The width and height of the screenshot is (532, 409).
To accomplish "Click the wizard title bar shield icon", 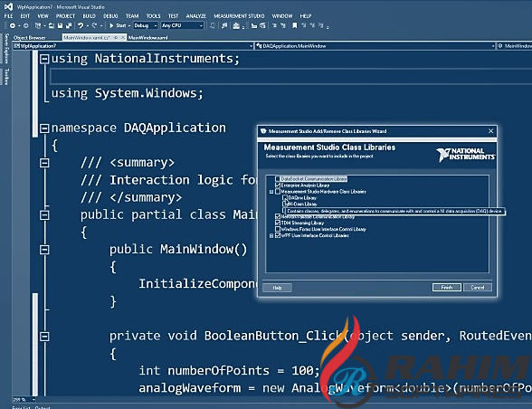I will click(x=263, y=131).
